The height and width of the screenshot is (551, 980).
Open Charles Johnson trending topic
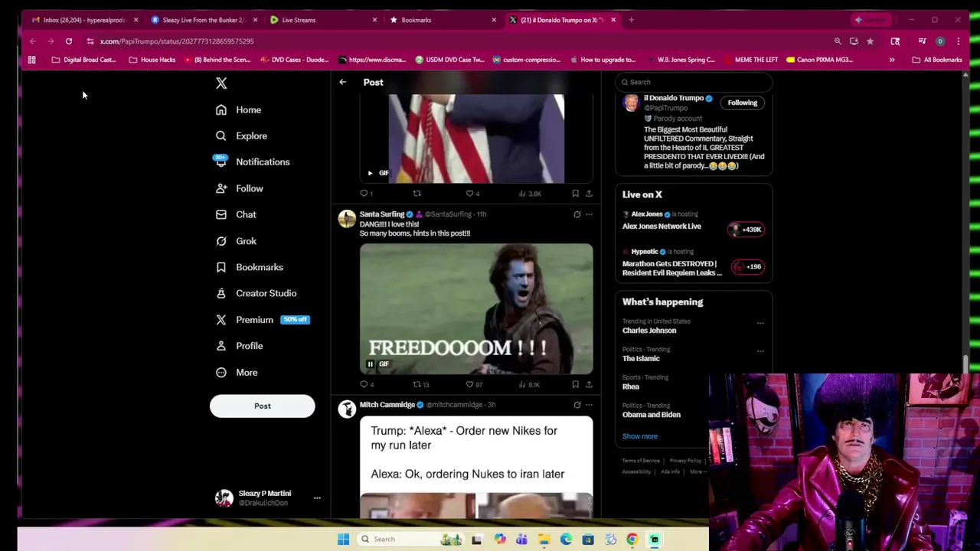click(x=649, y=331)
